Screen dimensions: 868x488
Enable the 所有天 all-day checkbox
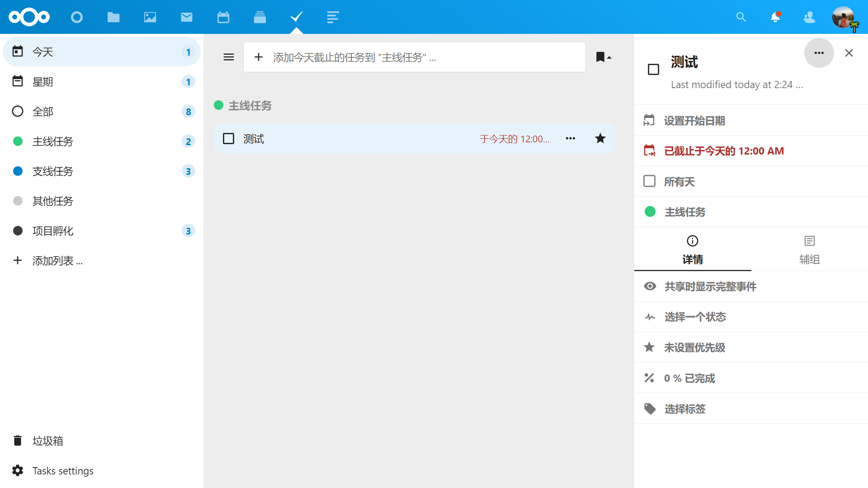coord(649,181)
